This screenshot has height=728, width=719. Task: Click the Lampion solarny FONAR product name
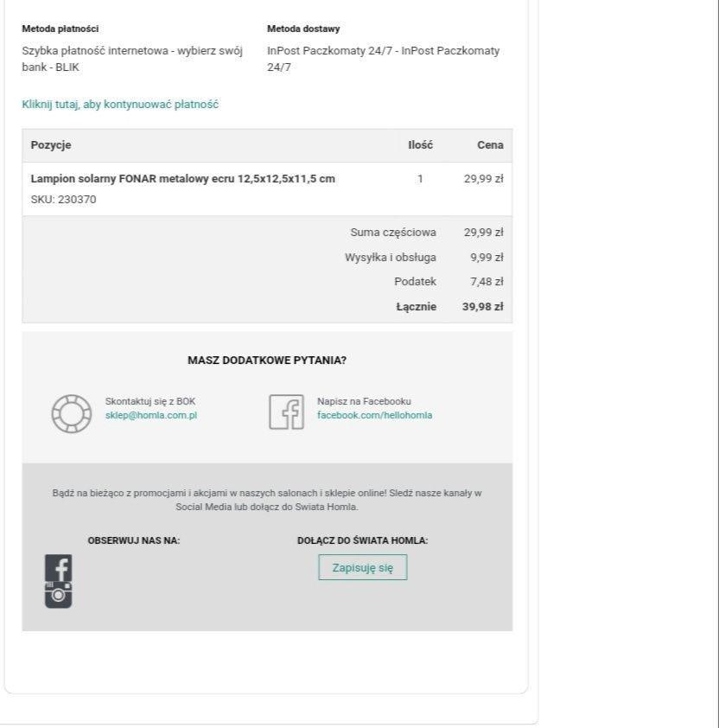(183, 179)
